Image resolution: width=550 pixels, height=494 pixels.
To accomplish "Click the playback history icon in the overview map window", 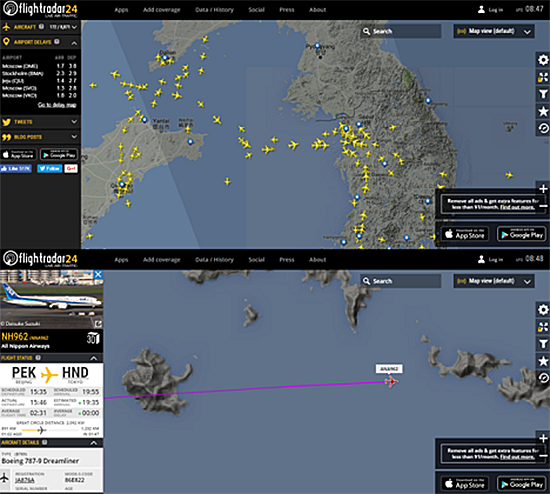I will click(x=543, y=128).
